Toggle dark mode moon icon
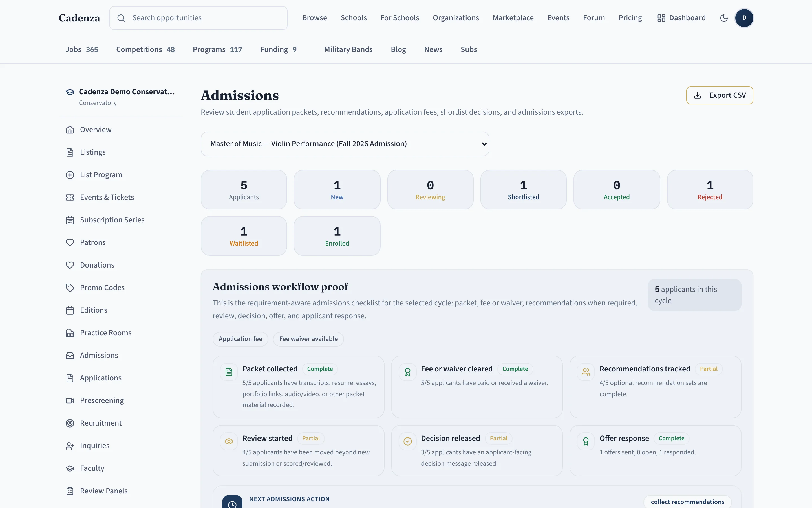 tap(724, 18)
